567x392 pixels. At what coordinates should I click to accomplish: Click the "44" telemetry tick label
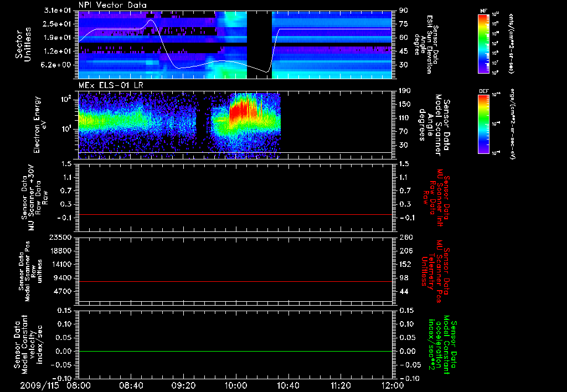pyautogui.click(x=403, y=291)
